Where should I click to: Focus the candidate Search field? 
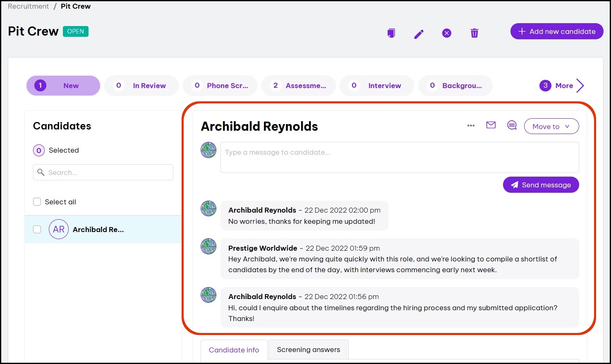point(103,172)
